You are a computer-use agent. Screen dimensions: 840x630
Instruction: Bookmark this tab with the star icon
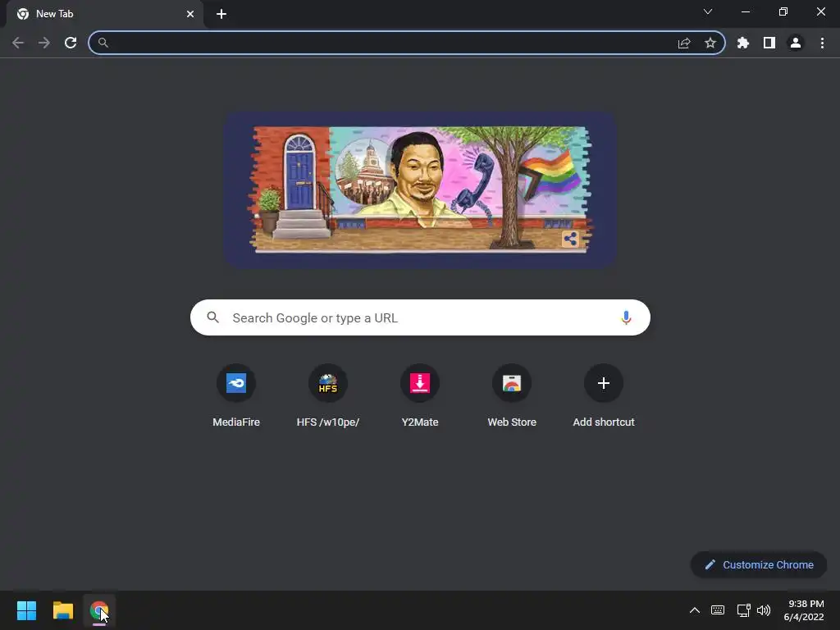tap(710, 43)
